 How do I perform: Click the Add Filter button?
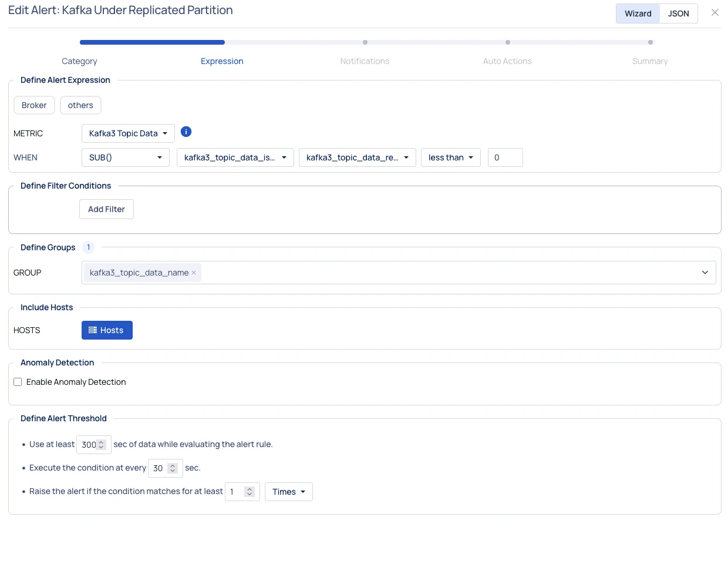click(x=106, y=209)
